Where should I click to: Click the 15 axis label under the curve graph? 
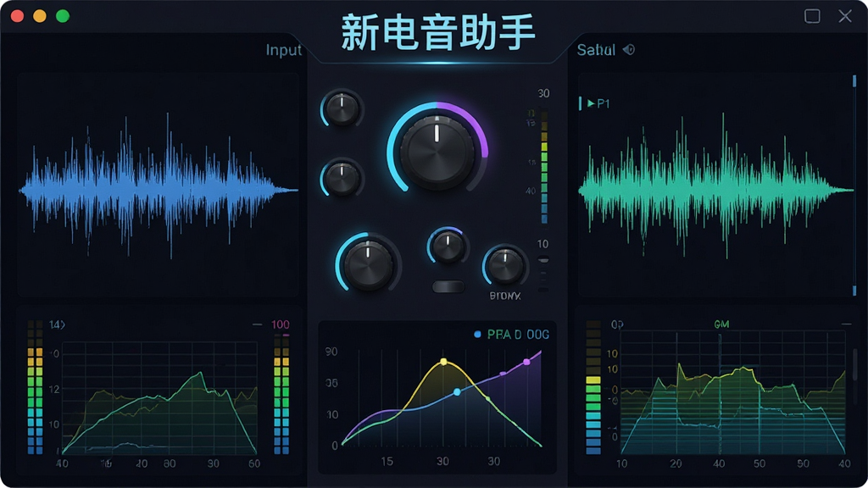click(x=387, y=461)
